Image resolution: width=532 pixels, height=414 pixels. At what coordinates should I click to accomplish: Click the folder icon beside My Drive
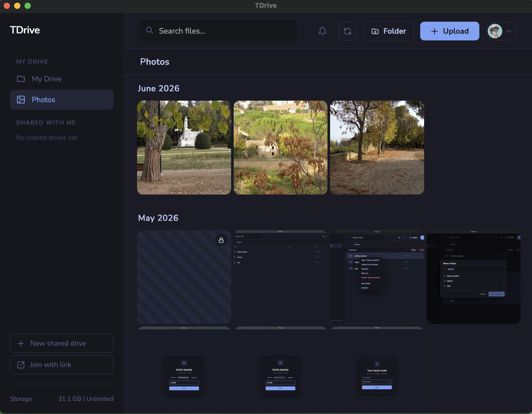tap(21, 79)
